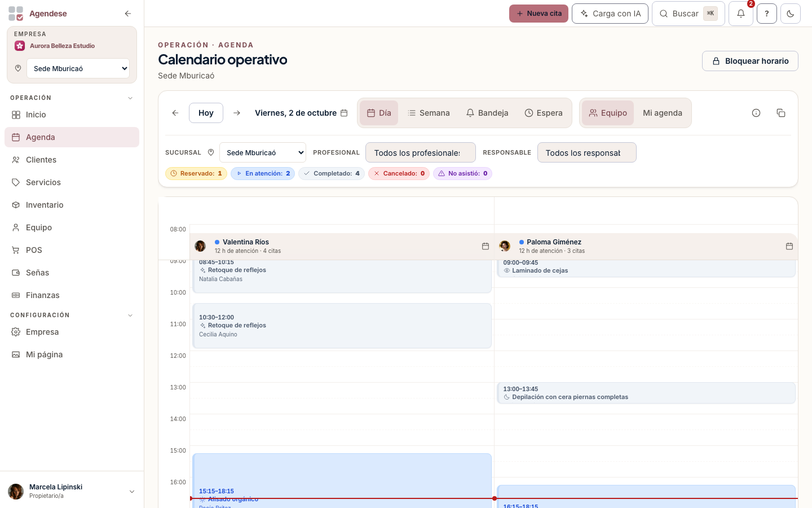This screenshot has height=508, width=812.
Task: Click the Nueva cita button
Action: point(539,14)
